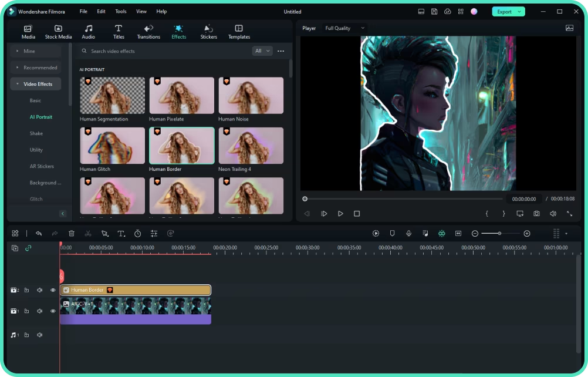Image resolution: width=588 pixels, height=377 pixels.
Task: Click the timeline zoom slider
Action: tap(500, 233)
